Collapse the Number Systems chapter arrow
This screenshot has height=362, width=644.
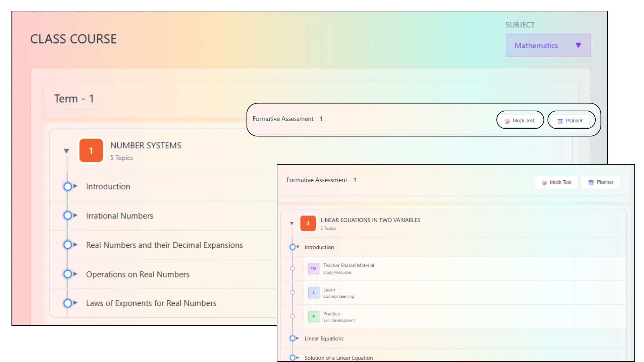coord(66,151)
